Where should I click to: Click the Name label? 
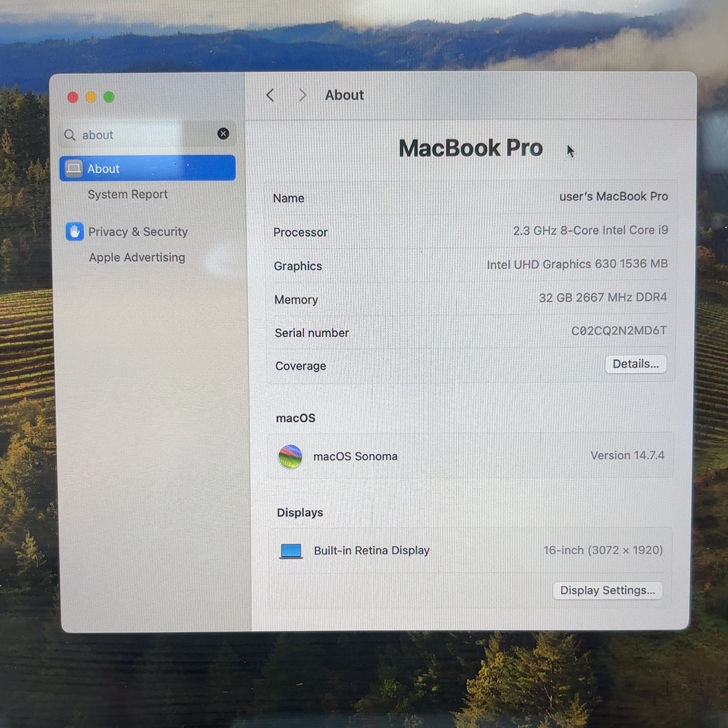tap(289, 198)
